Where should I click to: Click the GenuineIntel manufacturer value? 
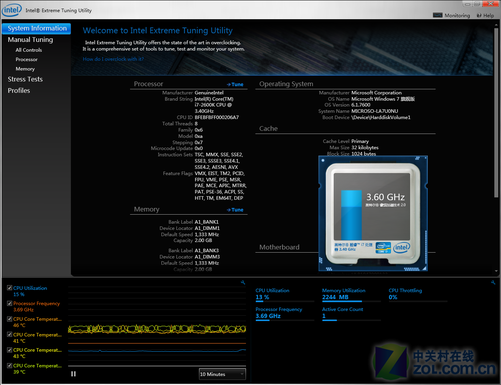tap(209, 93)
